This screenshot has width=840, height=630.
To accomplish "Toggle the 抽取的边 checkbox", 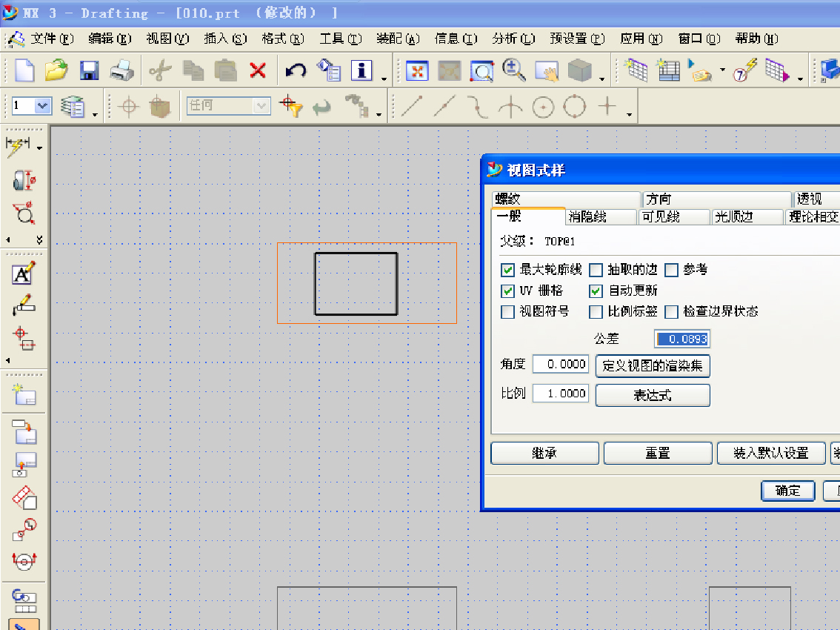I will point(596,270).
